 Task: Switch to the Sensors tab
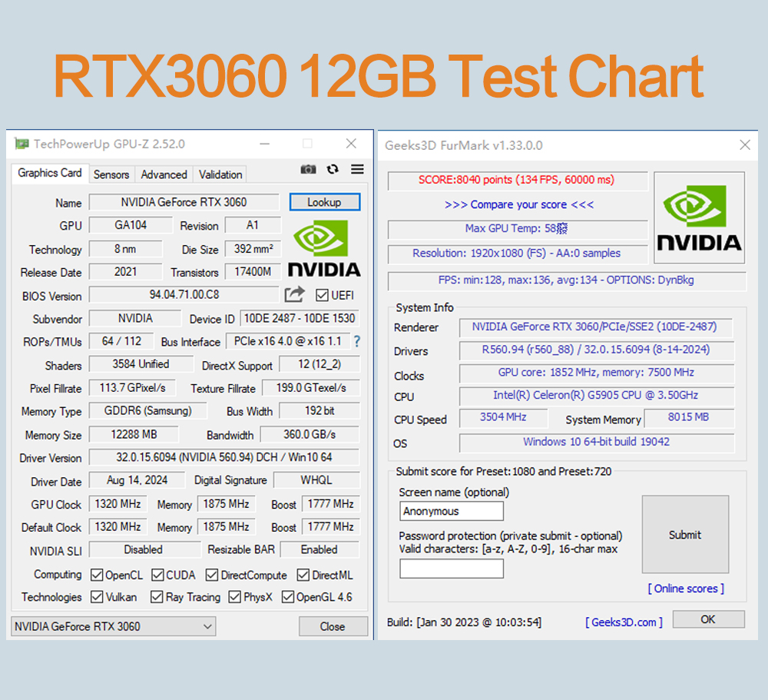pyautogui.click(x=111, y=174)
